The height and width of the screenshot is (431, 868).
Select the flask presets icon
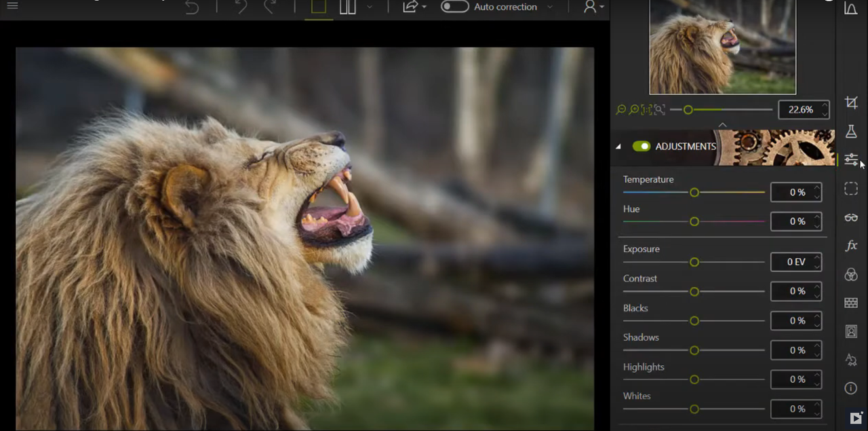pos(851,132)
